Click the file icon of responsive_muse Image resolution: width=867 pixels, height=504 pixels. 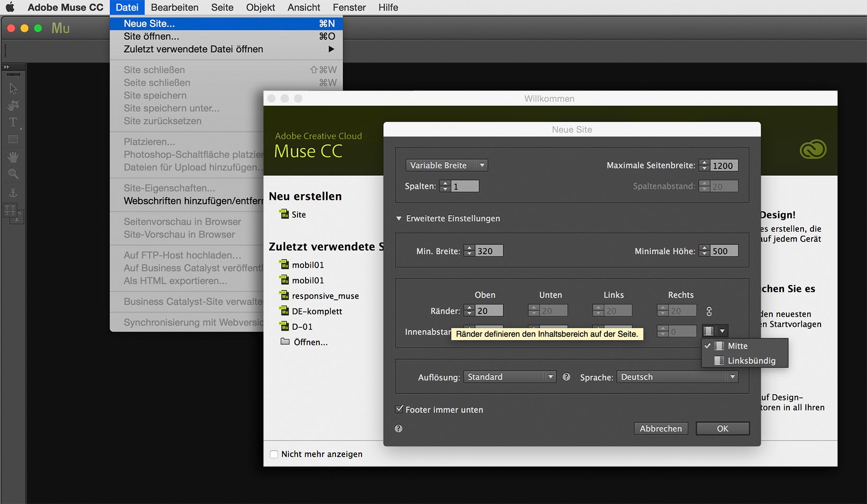[284, 296]
